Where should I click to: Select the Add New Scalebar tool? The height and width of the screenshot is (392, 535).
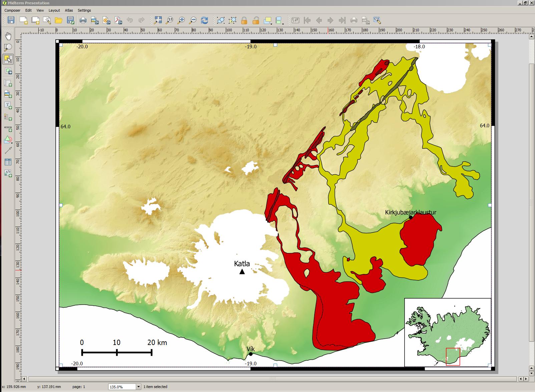(8, 129)
